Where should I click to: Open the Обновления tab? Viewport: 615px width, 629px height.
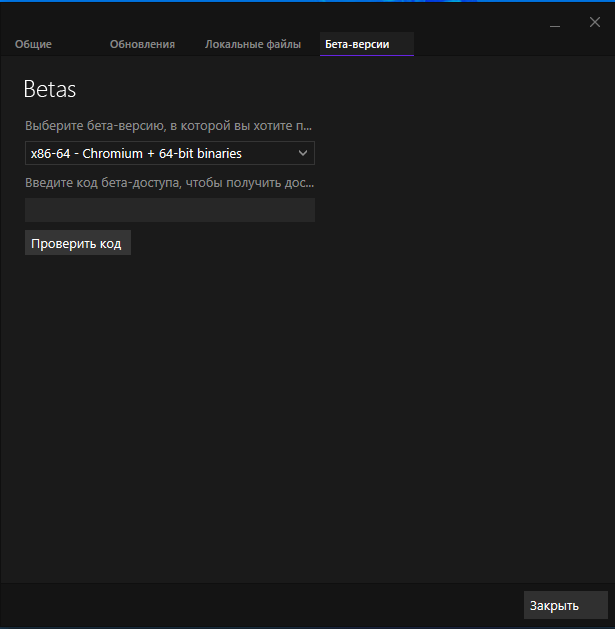click(142, 44)
